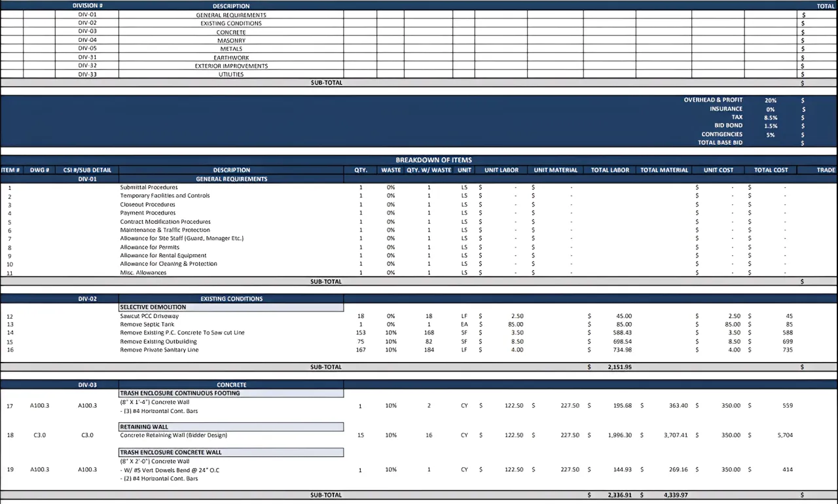
Task: Select the Bid Bond 1.5% cell
Action: (x=770, y=126)
